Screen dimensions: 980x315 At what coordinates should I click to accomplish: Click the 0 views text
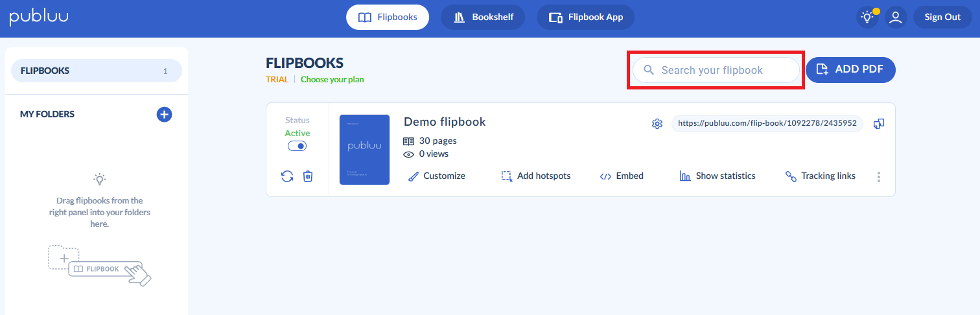coord(434,154)
